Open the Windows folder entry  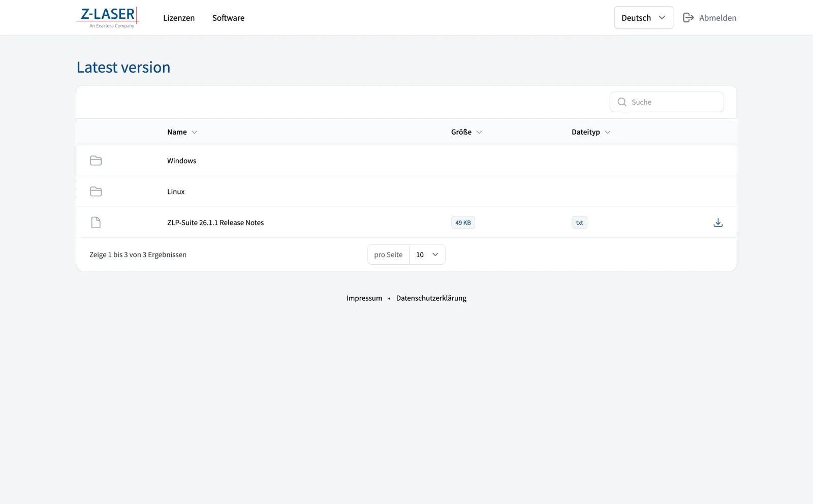pyautogui.click(x=181, y=161)
